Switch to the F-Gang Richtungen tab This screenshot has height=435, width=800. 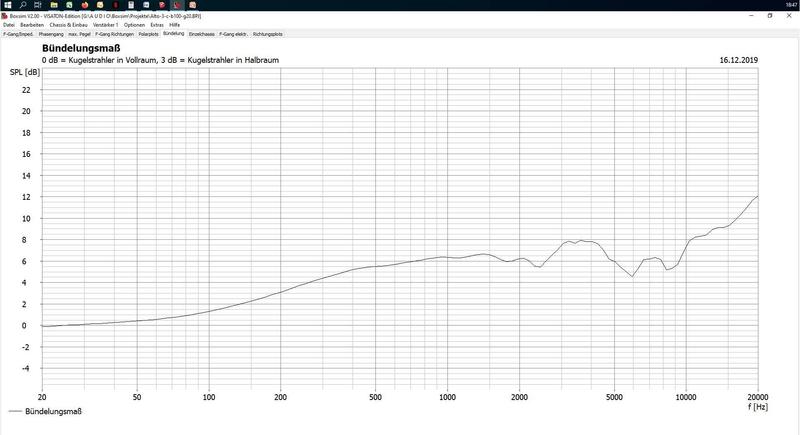114,34
